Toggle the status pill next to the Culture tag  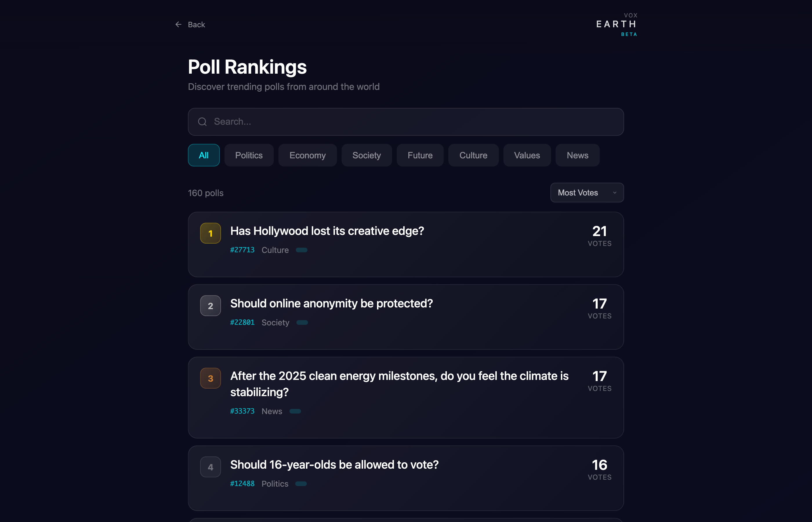click(302, 250)
